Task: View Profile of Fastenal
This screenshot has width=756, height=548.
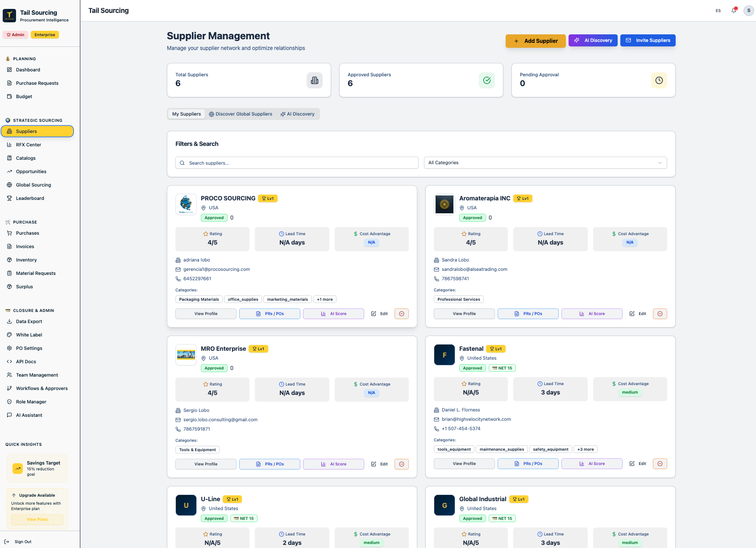Action: click(464, 464)
